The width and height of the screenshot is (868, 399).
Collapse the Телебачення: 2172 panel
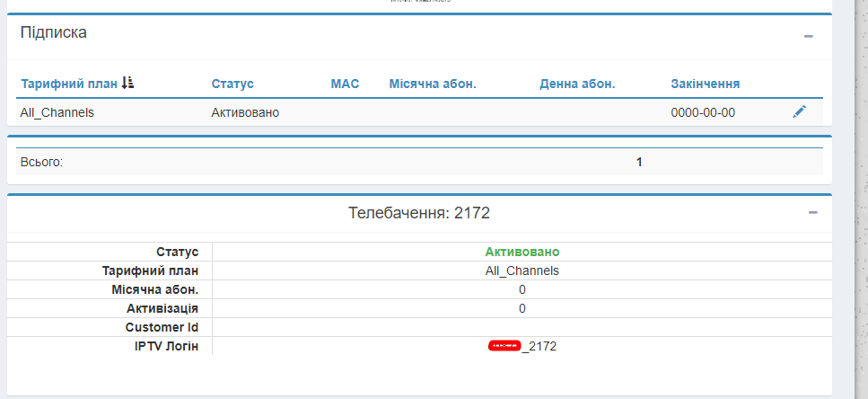tap(812, 213)
